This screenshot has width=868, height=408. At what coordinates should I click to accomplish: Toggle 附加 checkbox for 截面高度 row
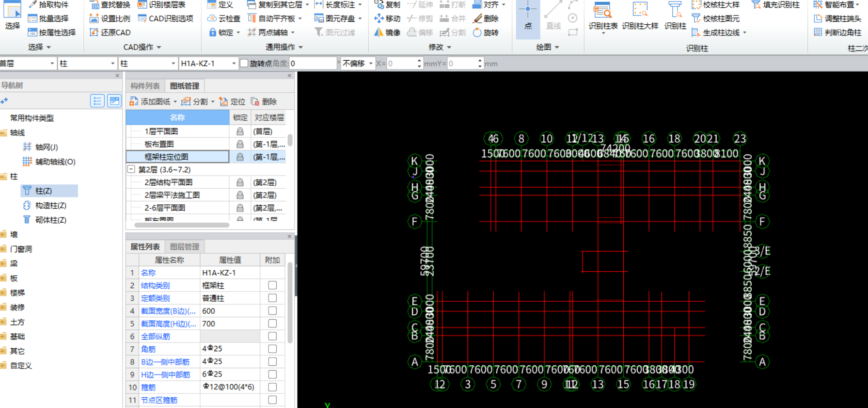[272, 323]
